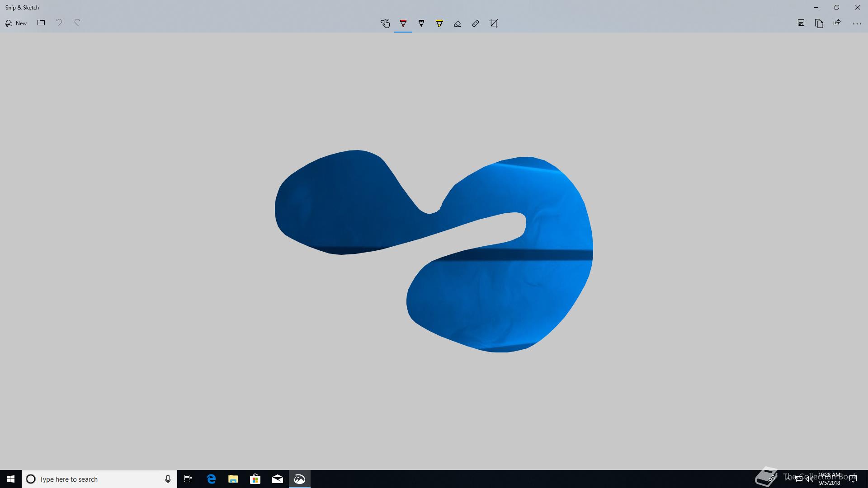Launch Microsoft Edge from taskbar
The height and width of the screenshot is (488, 868).
(x=211, y=479)
